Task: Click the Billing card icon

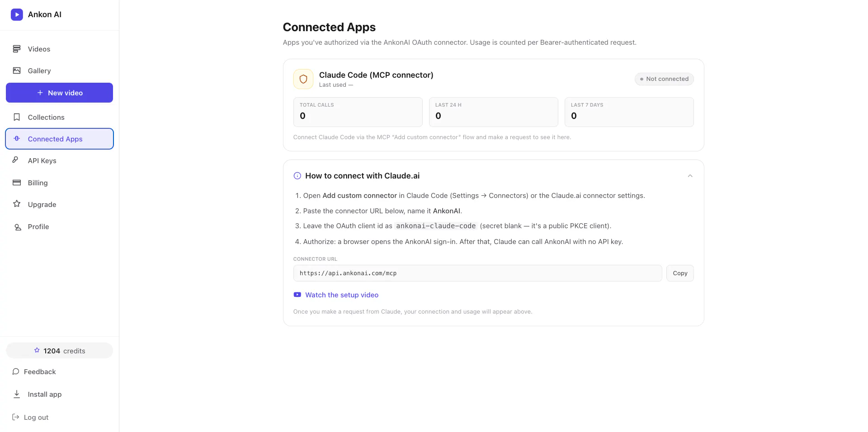Action: click(17, 183)
